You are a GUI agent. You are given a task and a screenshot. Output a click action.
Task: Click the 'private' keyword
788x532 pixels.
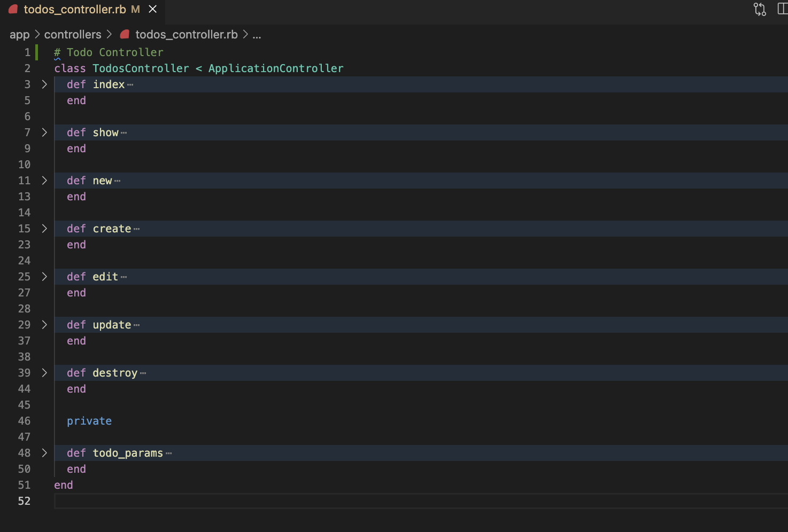(x=89, y=421)
